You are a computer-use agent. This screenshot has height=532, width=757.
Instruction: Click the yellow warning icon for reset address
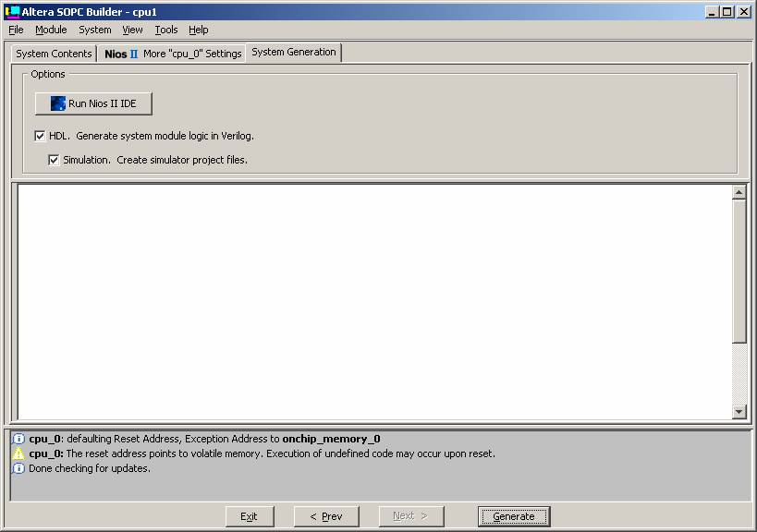[x=18, y=453]
